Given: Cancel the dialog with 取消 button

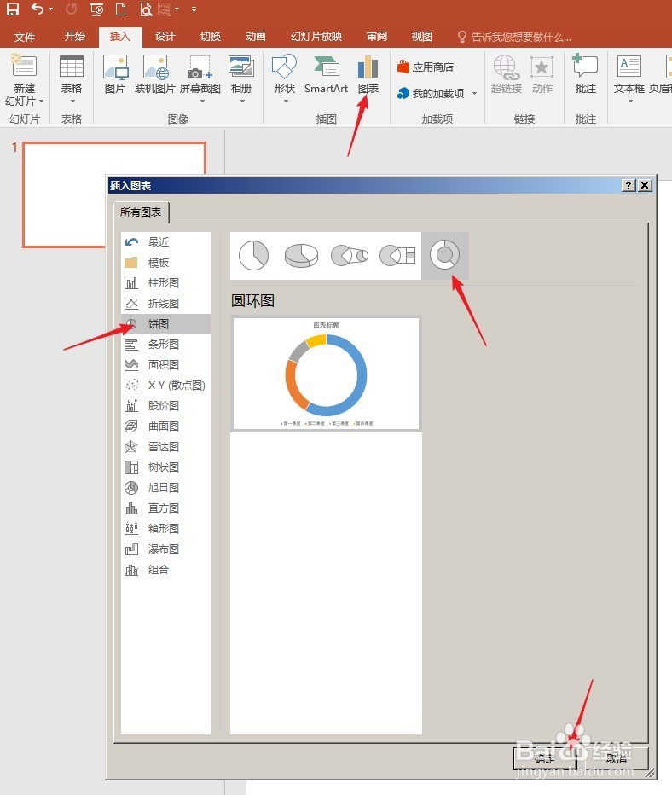Looking at the screenshot, I should click(617, 758).
